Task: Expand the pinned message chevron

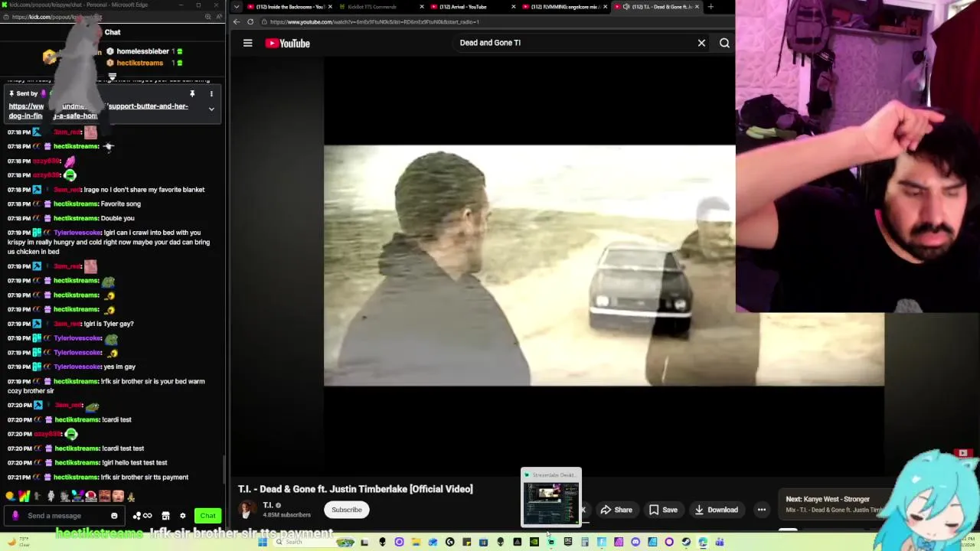Action: click(211, 109)
